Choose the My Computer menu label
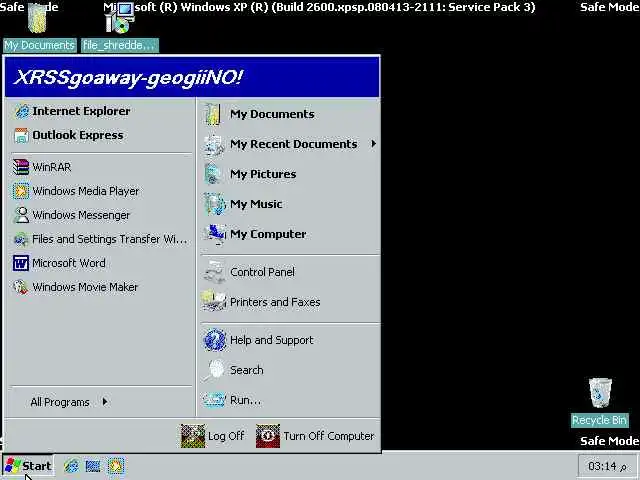640x480 pixels. point(268,234)
